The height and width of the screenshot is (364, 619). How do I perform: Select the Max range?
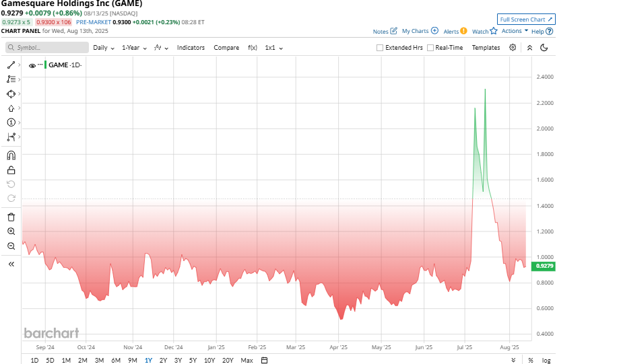247,360
